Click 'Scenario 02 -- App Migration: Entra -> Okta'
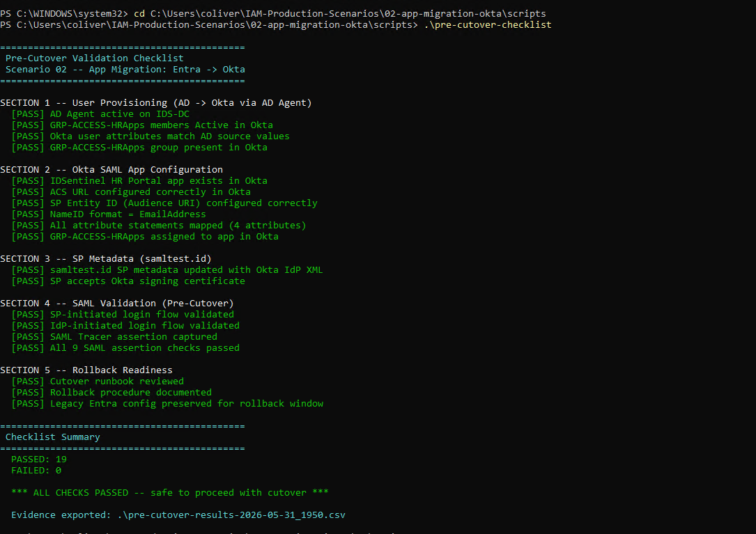The image size is (756, 534). click(125, 70)
